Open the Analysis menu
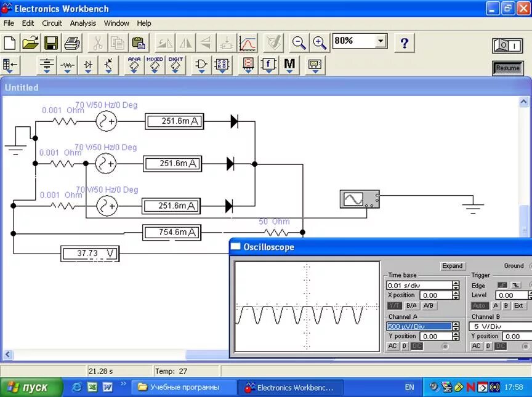Image resolution: width=532 pixels, height=397 pixels. tap(83, 23)
